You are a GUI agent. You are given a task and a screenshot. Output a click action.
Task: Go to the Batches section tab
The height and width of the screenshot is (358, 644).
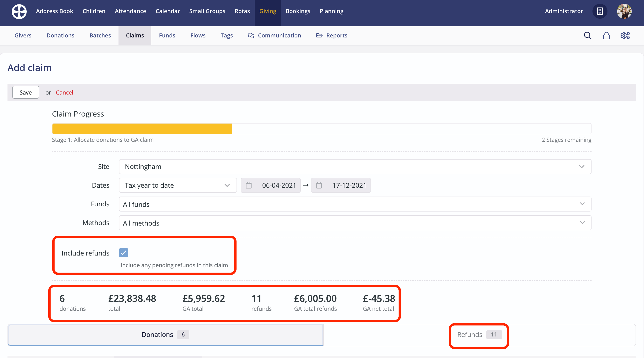pyautogui.click(x=100, y=36)
